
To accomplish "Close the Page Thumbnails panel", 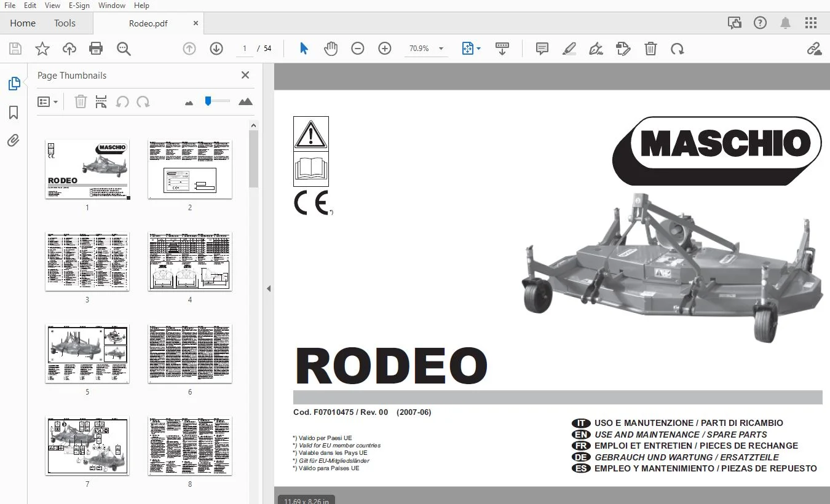I will tap(245, 75).
